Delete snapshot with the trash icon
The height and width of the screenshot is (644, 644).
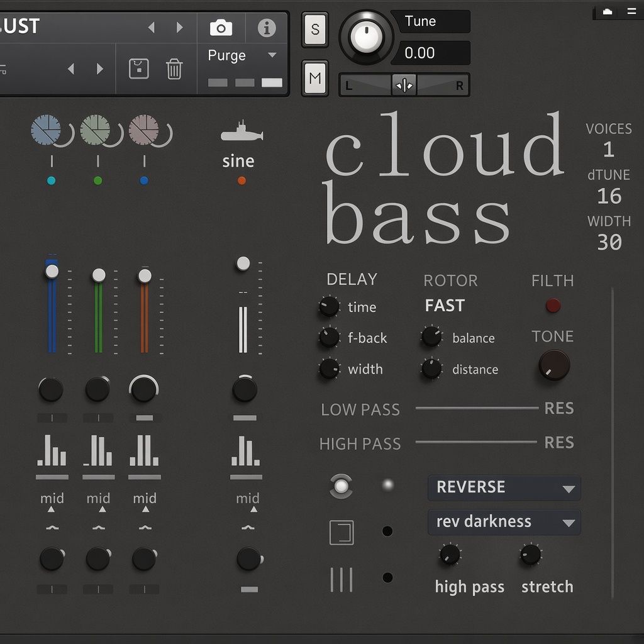pos(174,69)
